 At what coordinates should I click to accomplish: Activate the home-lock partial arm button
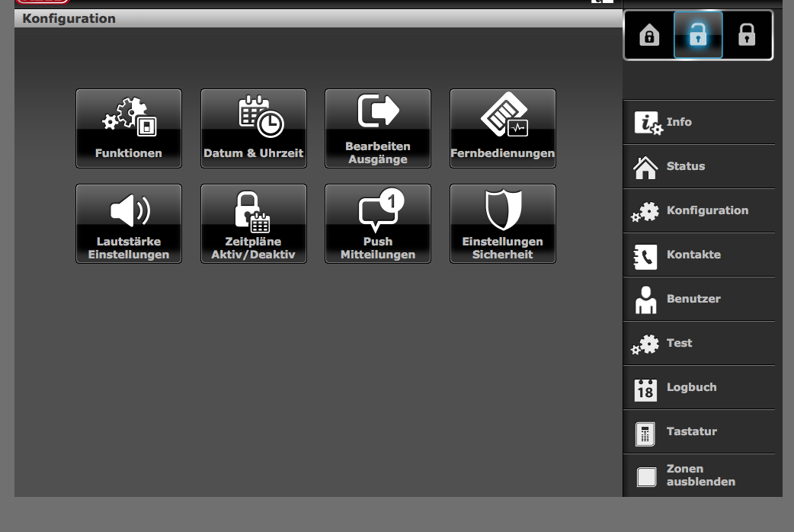click(x=649, y=35)
